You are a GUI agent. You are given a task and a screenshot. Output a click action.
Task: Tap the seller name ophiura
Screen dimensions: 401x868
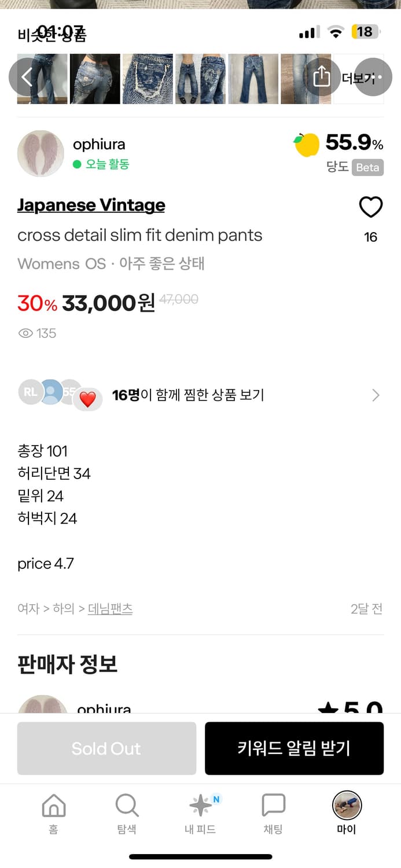point(99,144)
